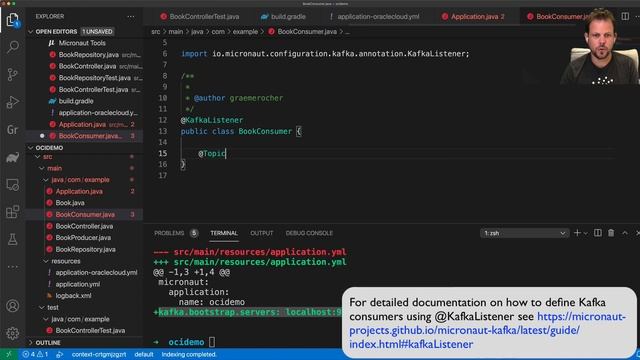Open Explorer views and more actions menu
The image size is (640, 360).
(x=131, y=16)
